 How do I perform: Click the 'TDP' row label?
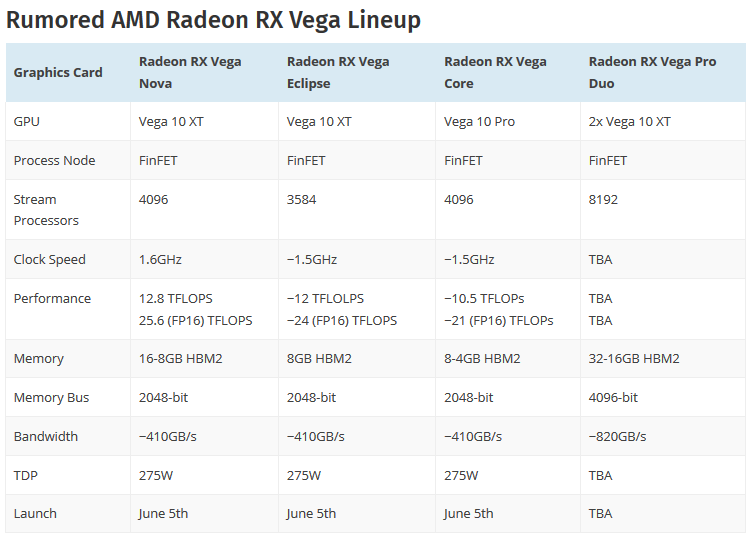[26, 475]
